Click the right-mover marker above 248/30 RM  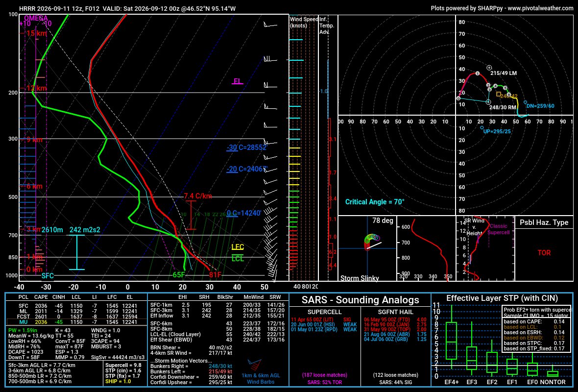pyautogui.click(x=488, y=102)
